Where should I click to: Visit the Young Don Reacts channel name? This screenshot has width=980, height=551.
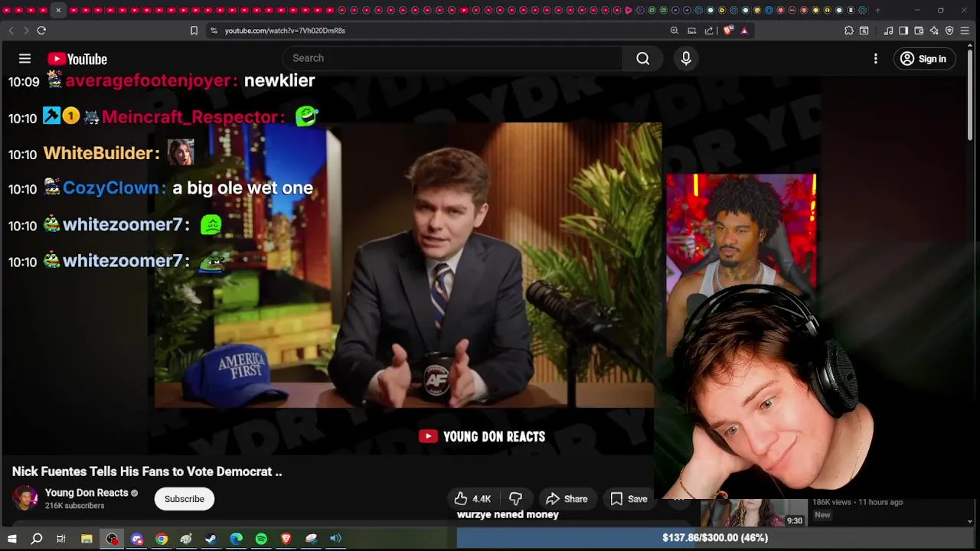click(x=87, y=493)
